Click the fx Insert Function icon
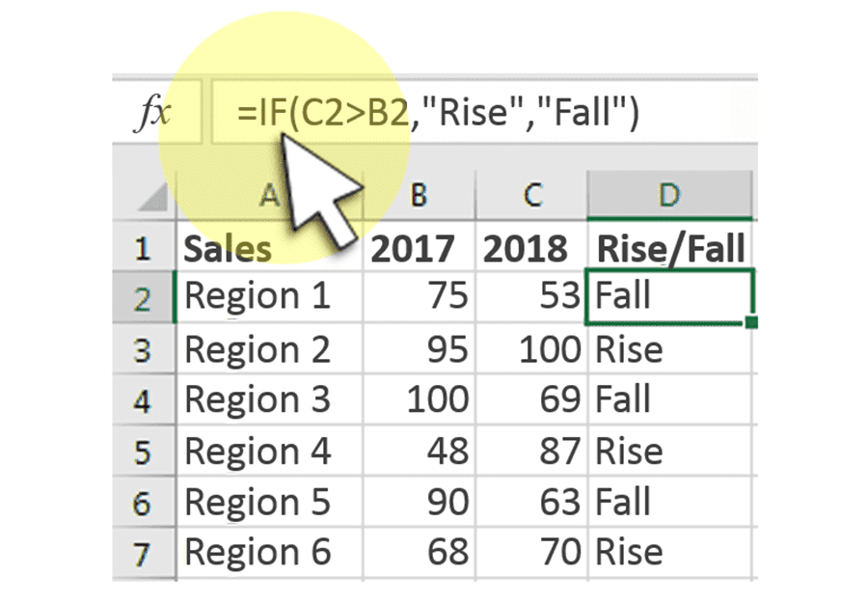 (151, 114)
